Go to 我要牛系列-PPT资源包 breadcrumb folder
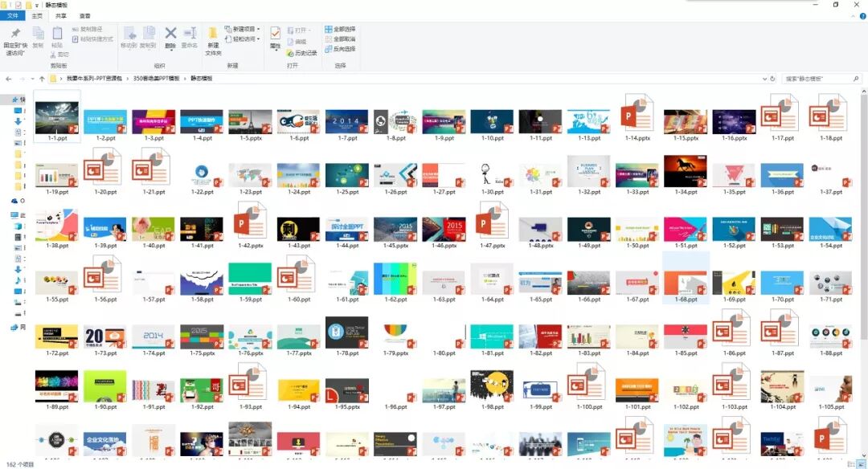Screen dimensions: 868x469 (x=94, y=79)
